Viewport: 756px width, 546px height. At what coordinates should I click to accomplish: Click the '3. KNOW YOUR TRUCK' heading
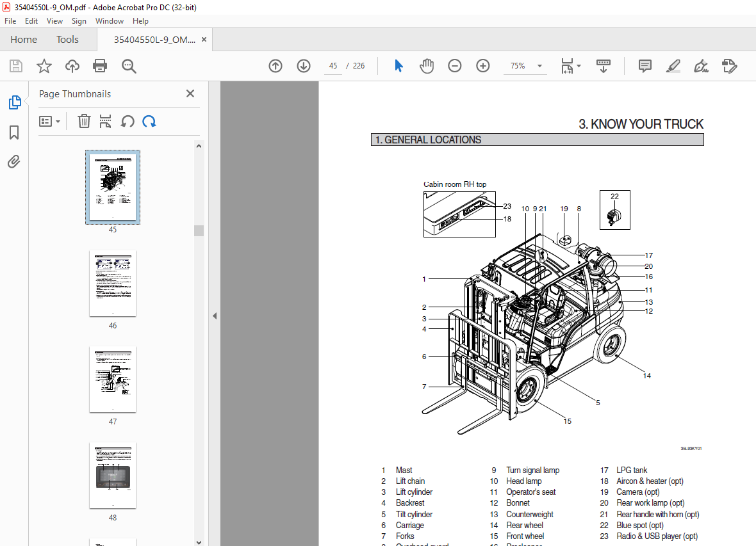coord(641,124)
